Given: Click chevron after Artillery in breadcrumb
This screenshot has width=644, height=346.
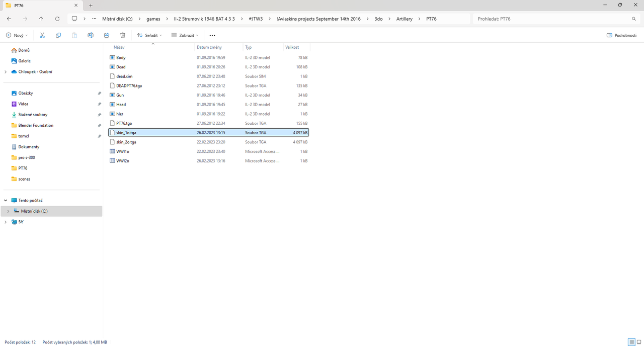Looking at the screenshot, I should click(x=419, y=19).
